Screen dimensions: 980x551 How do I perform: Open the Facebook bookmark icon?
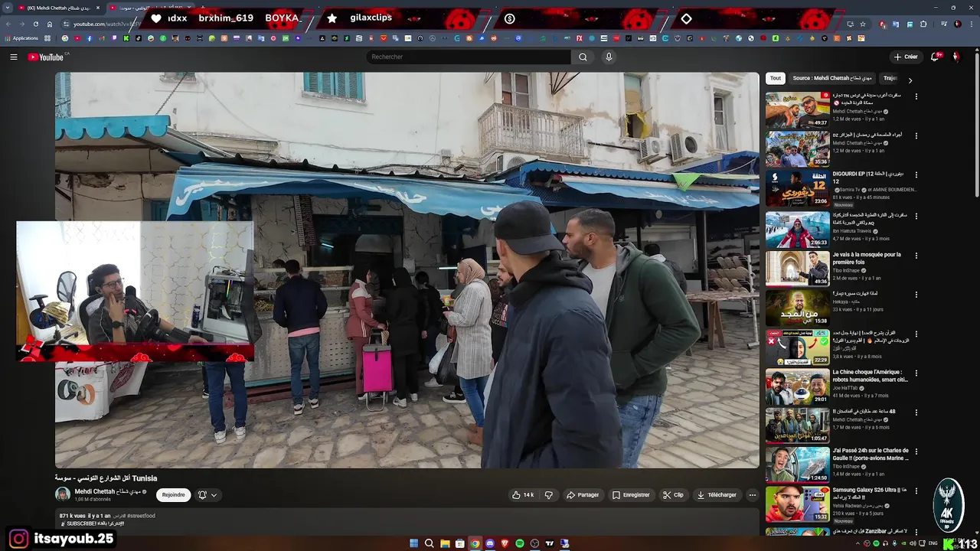point(90,38)
